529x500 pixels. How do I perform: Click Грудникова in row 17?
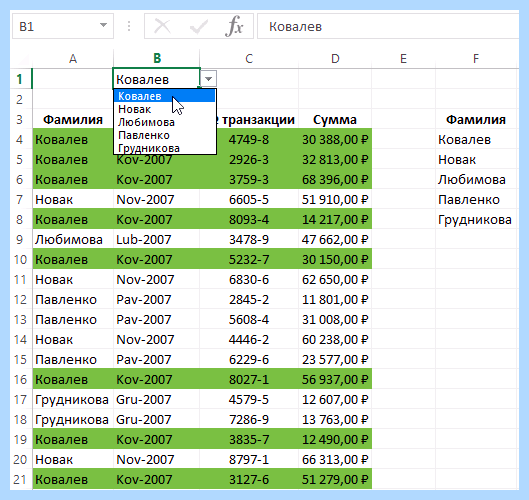pyautogui.click(x=73, y=399)
